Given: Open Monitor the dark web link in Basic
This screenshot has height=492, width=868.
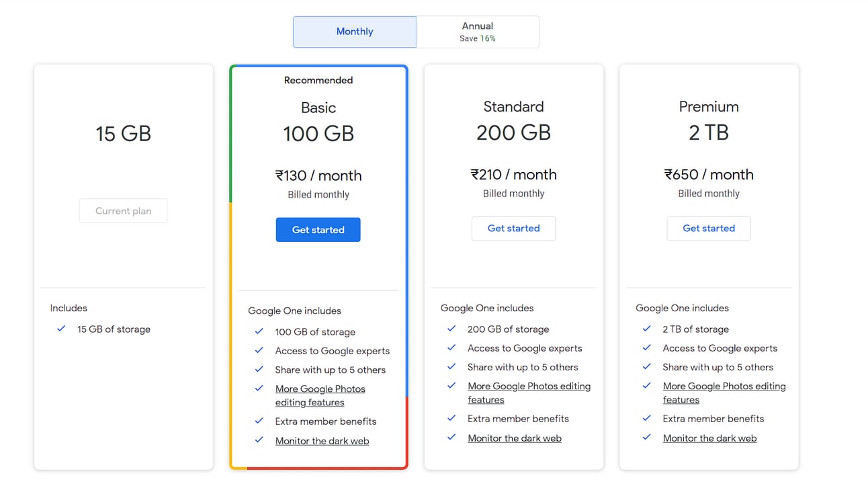Looking at the screenshot, I should pos(322,441).
